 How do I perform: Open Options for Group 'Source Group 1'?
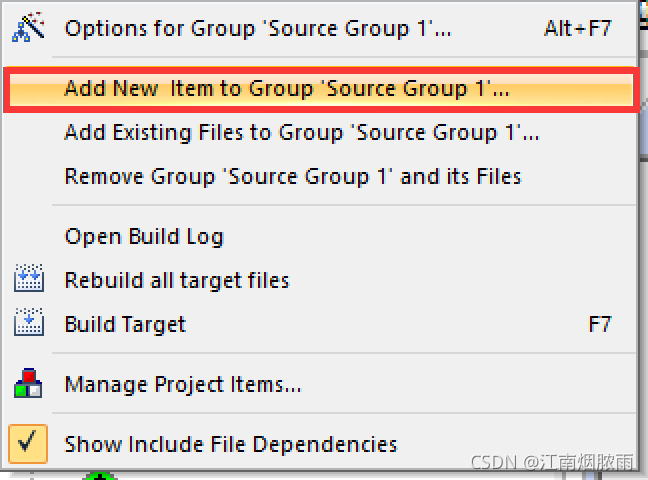tap(258, 28)
